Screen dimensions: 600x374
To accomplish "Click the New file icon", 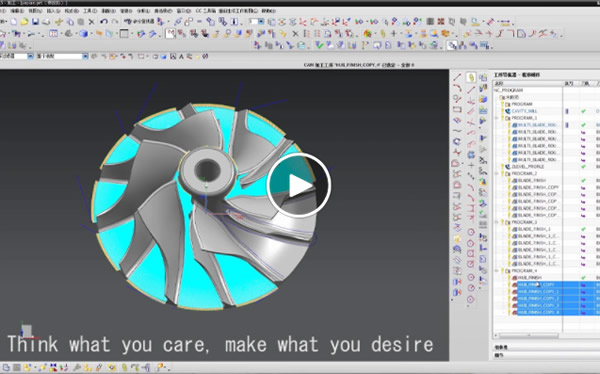I will (14, 22).
